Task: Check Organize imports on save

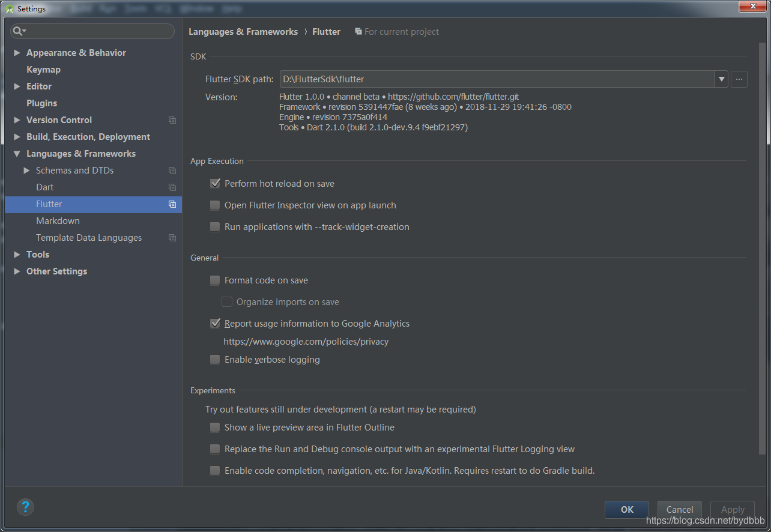Action: [x=227, y=302]
